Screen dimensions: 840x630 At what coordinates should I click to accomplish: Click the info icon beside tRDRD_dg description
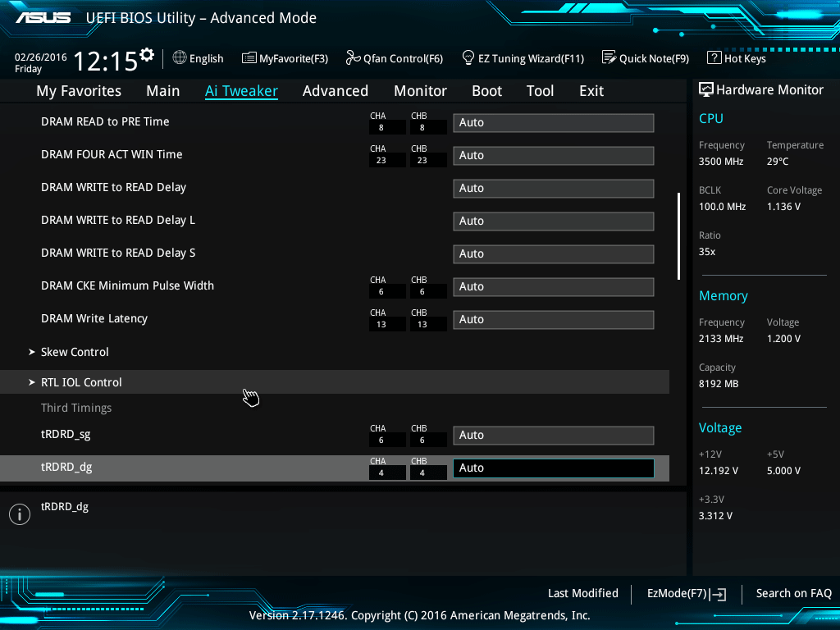(19, 514)
